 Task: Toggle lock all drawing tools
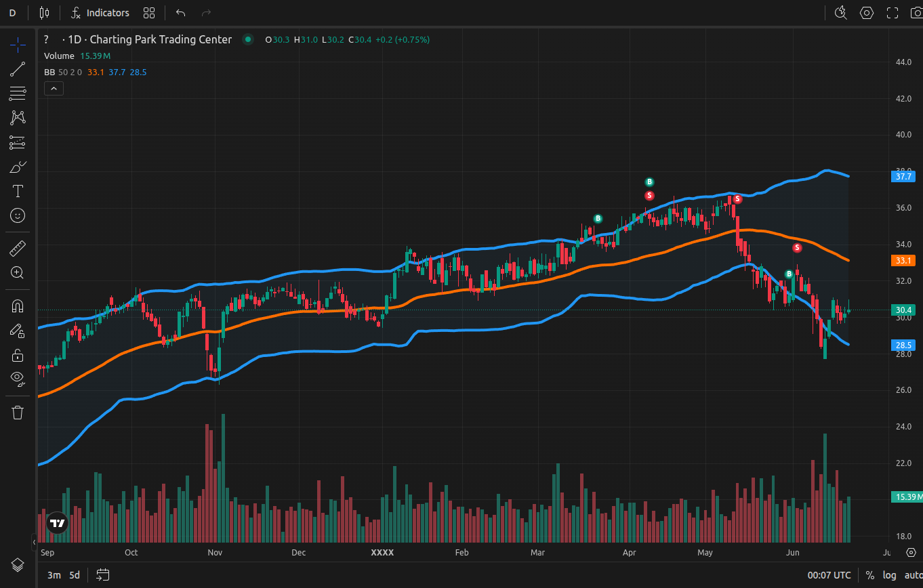[18, 355]
